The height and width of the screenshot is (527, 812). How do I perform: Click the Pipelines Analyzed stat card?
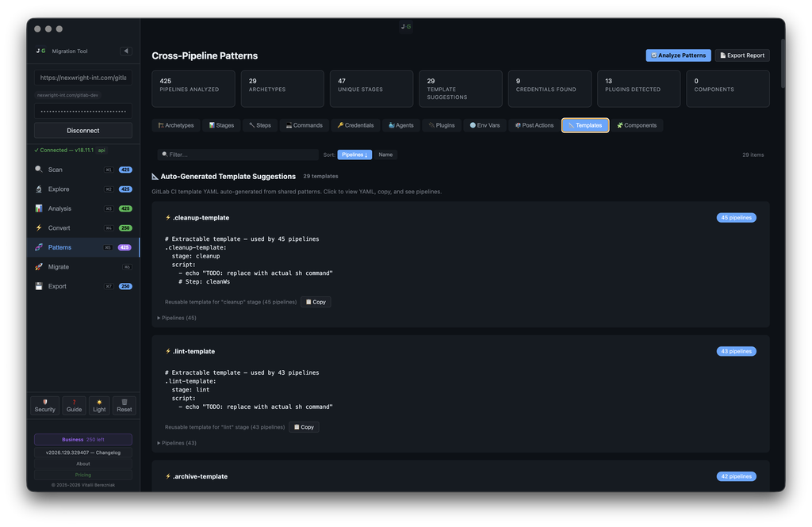[193, 89]
